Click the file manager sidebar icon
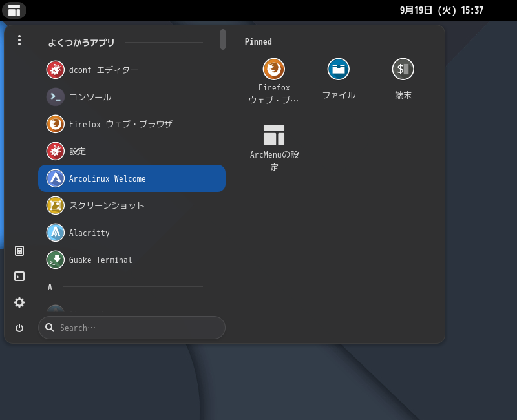This screenshot has width=517, height=420. 19,251
